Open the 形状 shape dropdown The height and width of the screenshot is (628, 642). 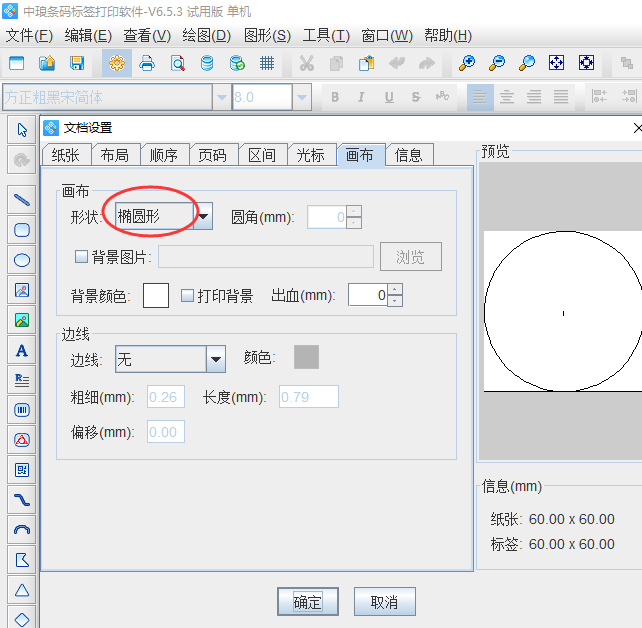point(203,216)
